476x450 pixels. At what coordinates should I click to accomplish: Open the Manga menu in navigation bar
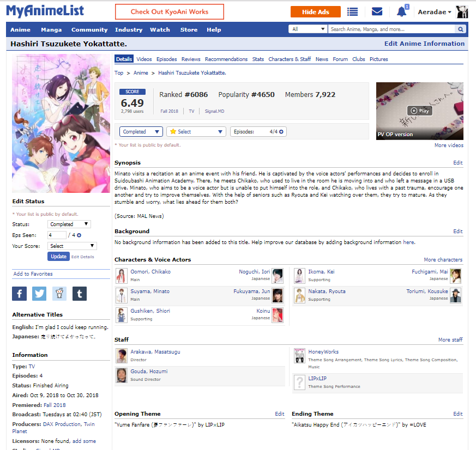click(51, 29)
